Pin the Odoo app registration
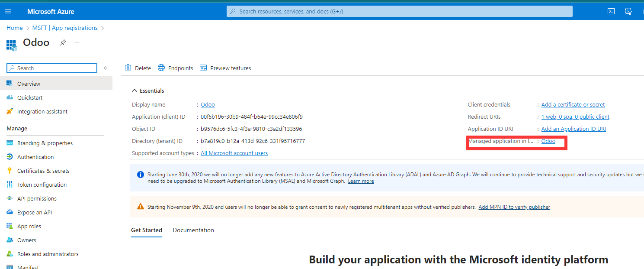The height and width of the screenshot is (269, 644). point(63,42)
